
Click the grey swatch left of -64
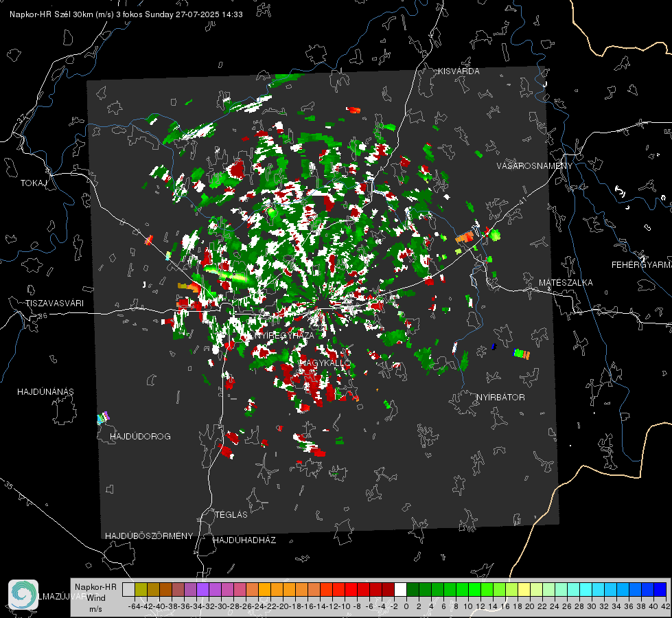[128, 589]
